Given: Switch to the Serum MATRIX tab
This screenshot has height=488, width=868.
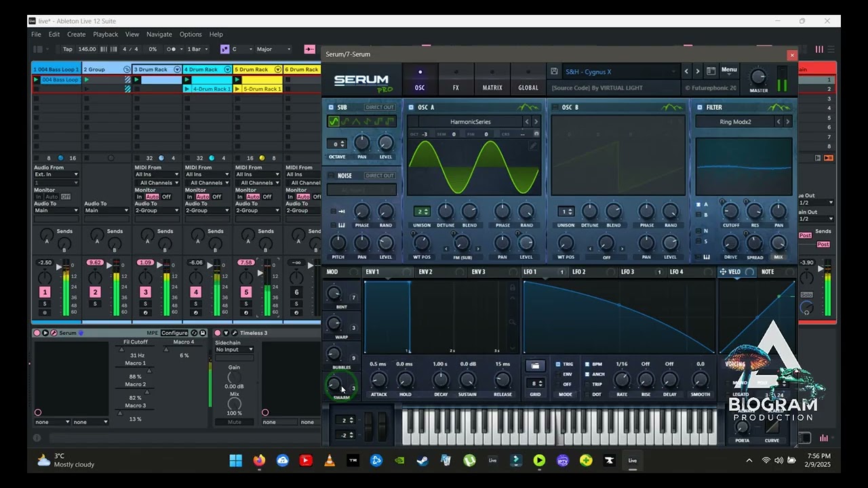Looking at the screenshot, I should click(x=492, y=81).
